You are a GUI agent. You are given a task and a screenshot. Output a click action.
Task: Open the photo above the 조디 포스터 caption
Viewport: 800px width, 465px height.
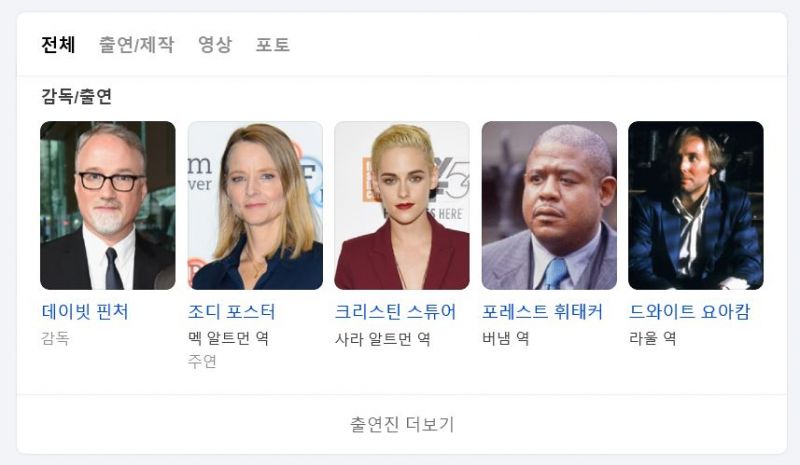coord(255,205)
